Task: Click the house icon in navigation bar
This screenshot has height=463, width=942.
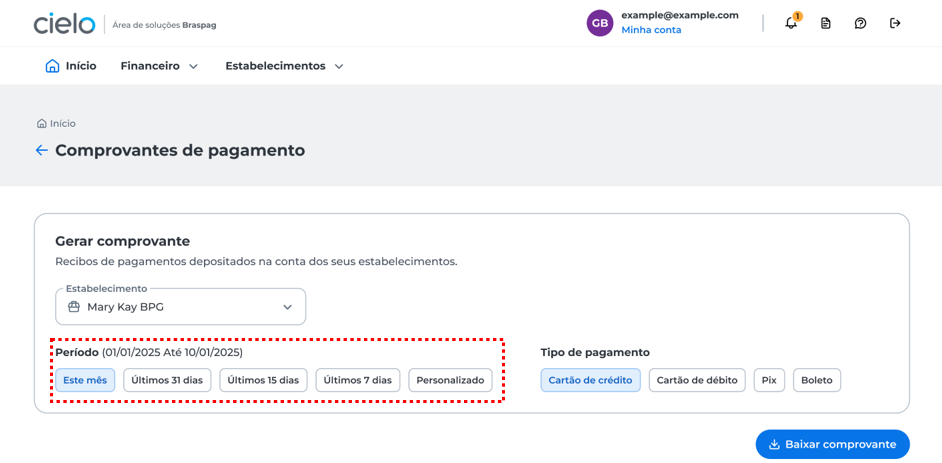Action: click(53, 65)
